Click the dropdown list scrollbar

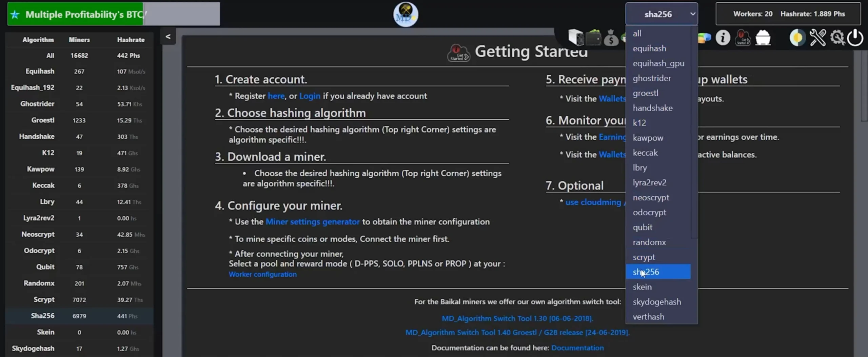click(x=694, y=136)
